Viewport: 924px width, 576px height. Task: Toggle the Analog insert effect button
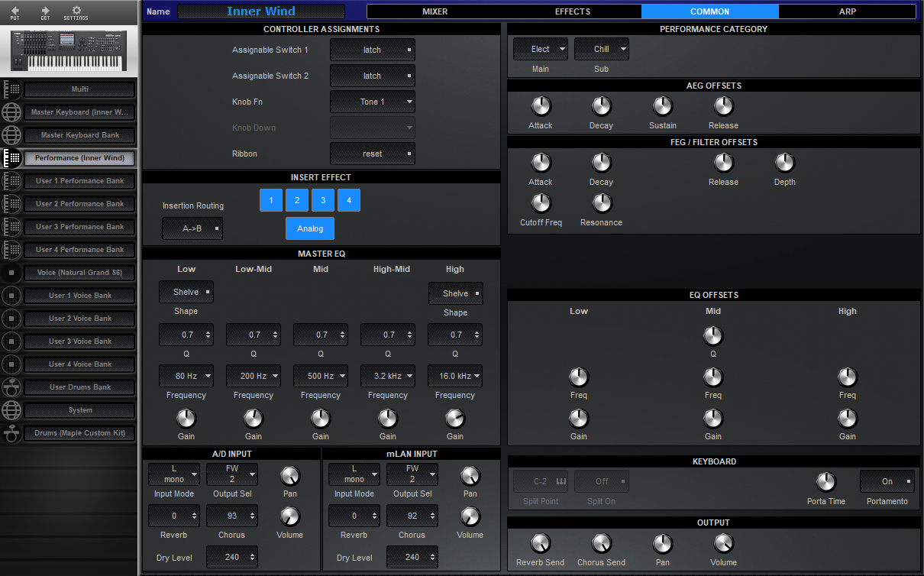pos(310,228)
